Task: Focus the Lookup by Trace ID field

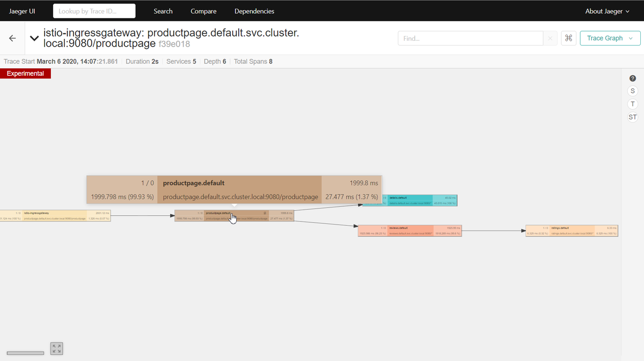Action: point(94,11)
